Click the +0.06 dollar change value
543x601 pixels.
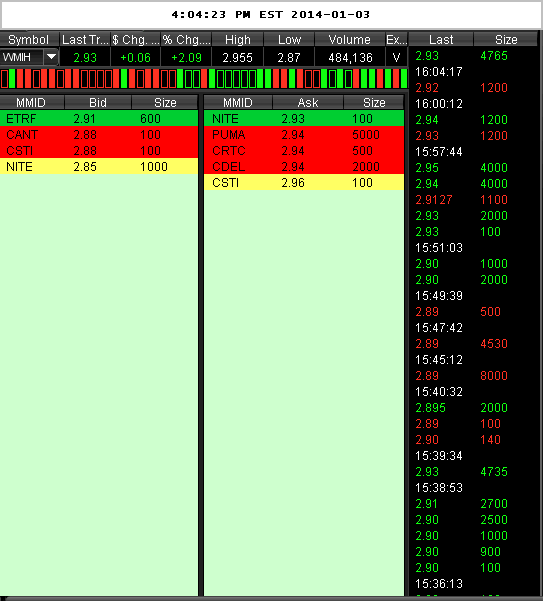135,58
